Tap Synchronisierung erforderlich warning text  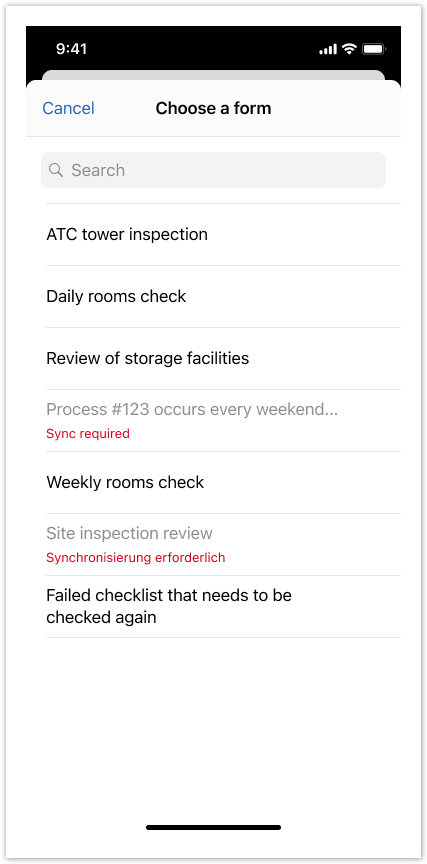(x=136, y=558)
